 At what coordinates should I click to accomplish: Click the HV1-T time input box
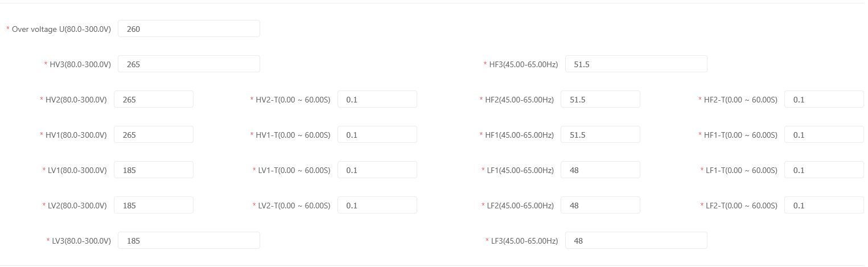coord(377,135)
